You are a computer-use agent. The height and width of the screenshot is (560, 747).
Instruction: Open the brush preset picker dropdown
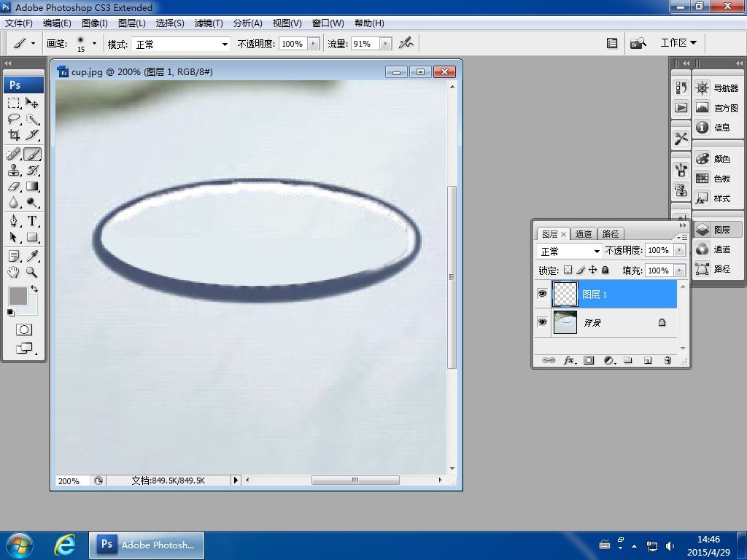pos(94,43)
